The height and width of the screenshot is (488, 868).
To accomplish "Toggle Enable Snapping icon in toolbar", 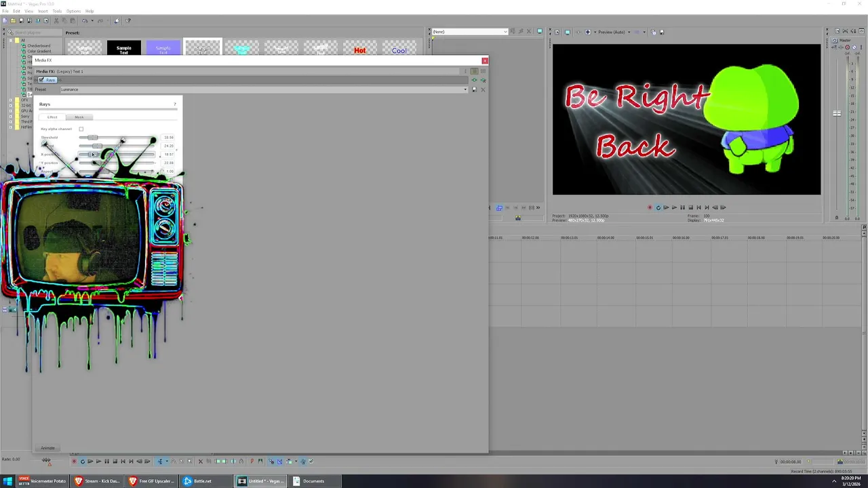I will coord(271,462).
